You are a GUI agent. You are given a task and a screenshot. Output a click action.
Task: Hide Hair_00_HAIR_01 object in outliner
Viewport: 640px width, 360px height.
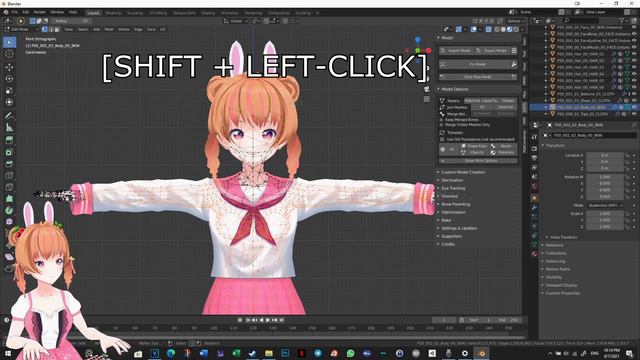pos(634,54)
